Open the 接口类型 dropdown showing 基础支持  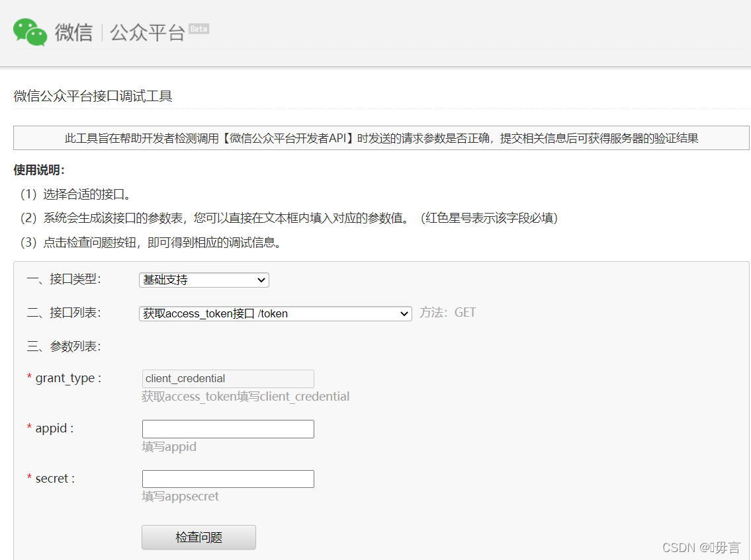pyautogui.click(x=204, y=280)
